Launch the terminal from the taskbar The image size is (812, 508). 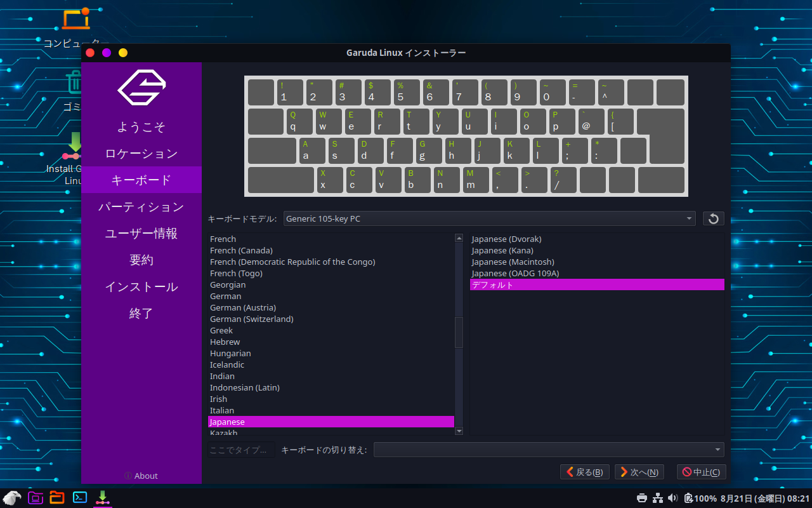click(80, 498)
